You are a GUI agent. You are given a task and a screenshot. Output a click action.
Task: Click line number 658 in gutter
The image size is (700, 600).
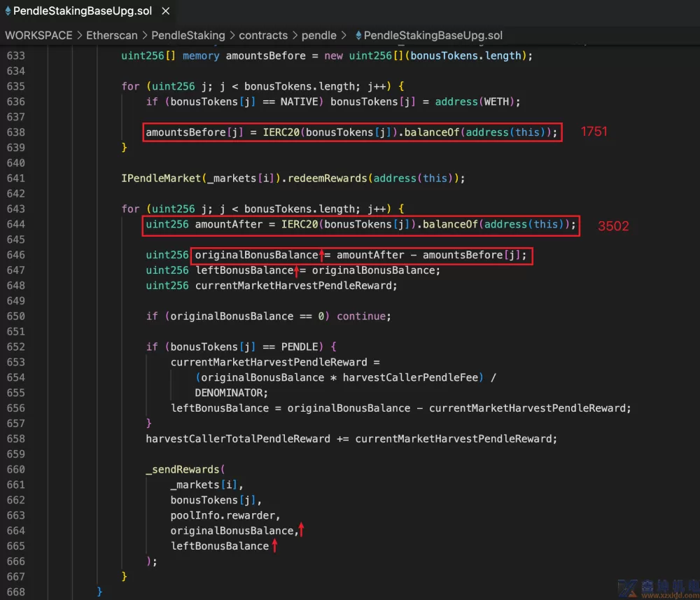point(15,439)
